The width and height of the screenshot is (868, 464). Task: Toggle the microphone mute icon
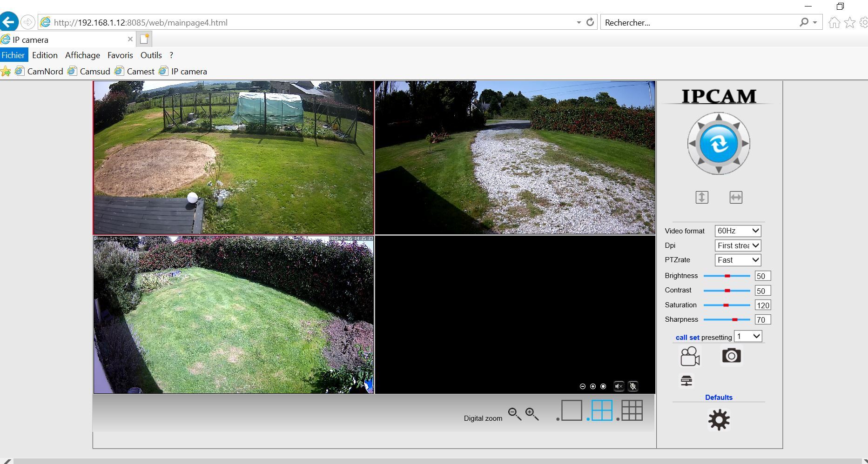[x=633, y=386]
